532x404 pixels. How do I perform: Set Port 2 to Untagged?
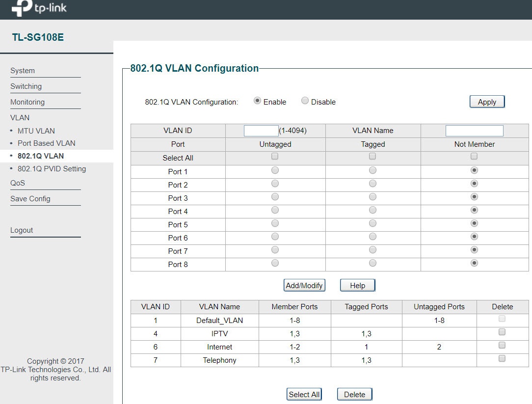275,183
